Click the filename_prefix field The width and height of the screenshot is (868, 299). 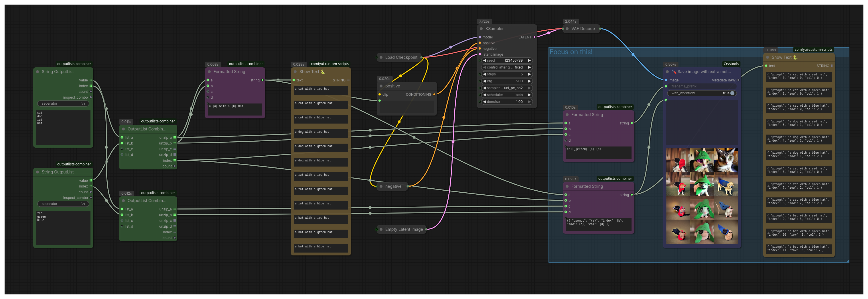pos(702,86)
